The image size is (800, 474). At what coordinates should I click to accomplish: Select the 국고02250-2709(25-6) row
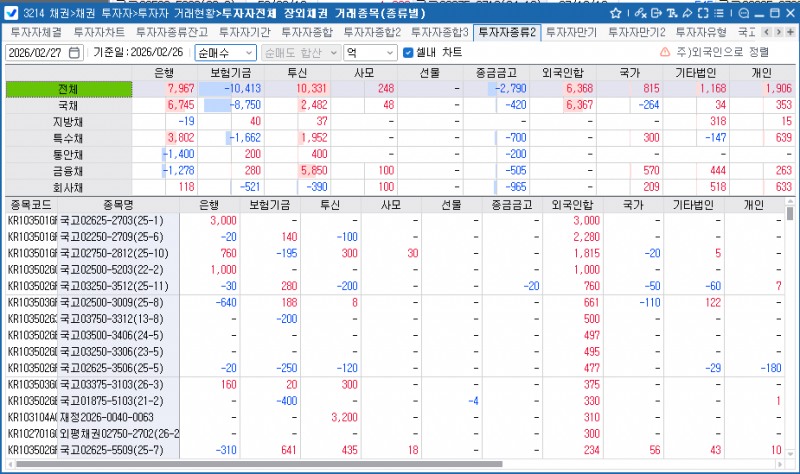[394, 237]
